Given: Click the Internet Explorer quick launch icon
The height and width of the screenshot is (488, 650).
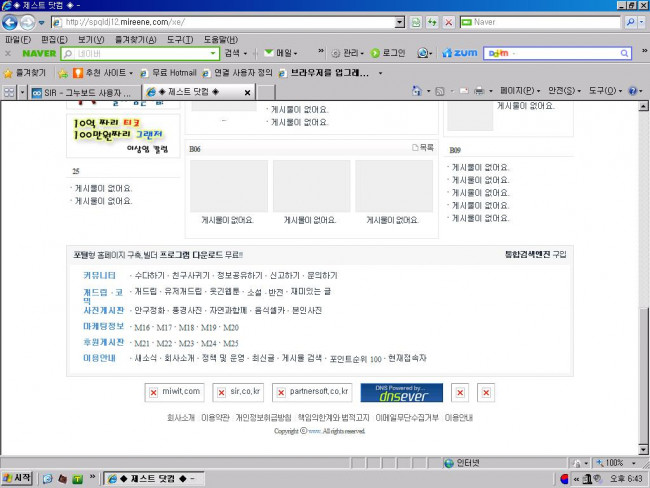Looking at the screenshot, I should [47, 479].
